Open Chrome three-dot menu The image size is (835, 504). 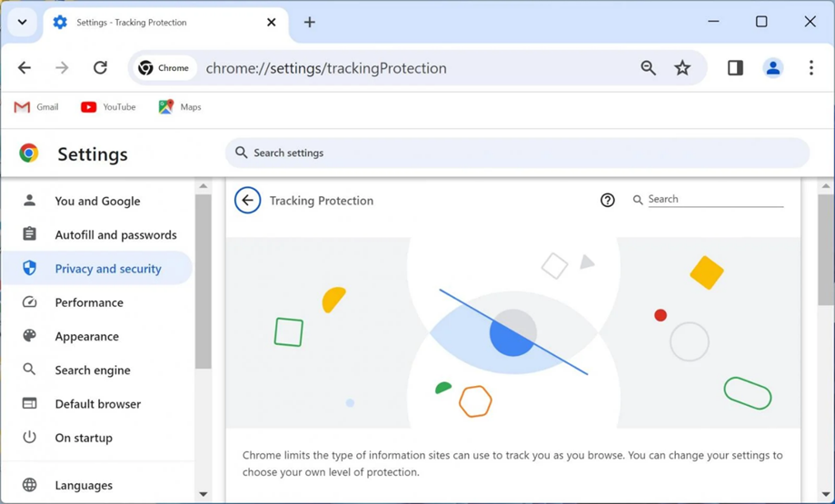[x=811, y=68]
